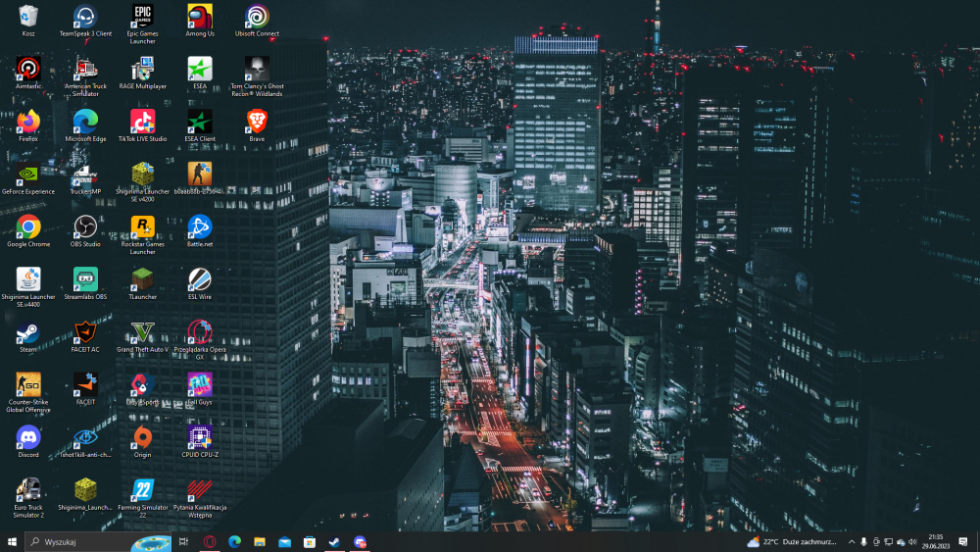Select the Rockstar Games Launcher icon

142,234
